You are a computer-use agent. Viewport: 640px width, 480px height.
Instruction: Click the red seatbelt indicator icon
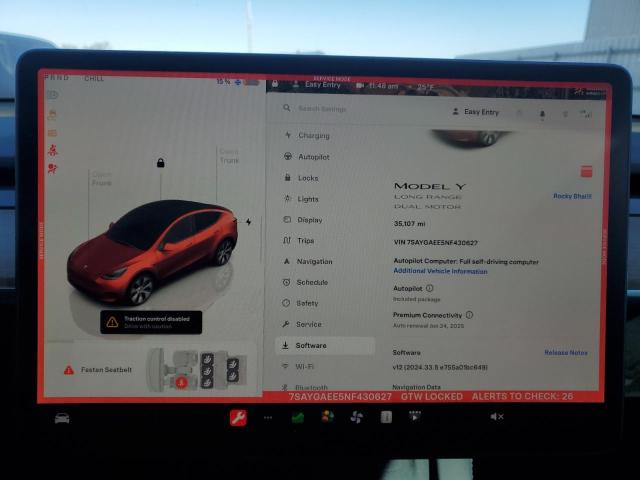coord(53,150)
